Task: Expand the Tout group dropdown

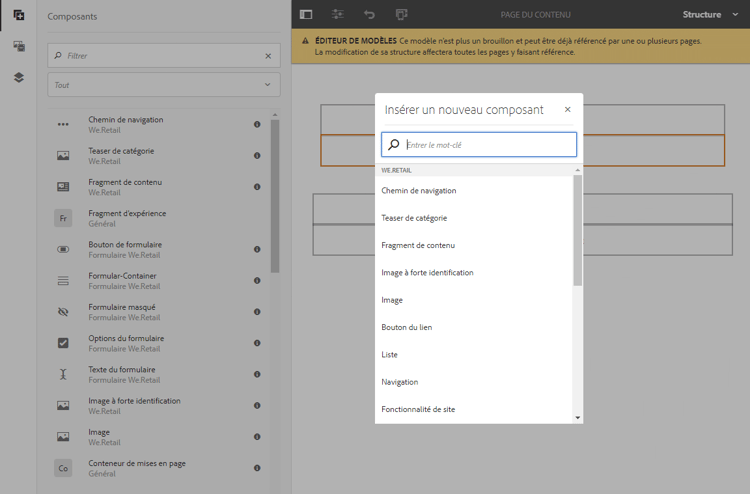Action: point(164,85)
